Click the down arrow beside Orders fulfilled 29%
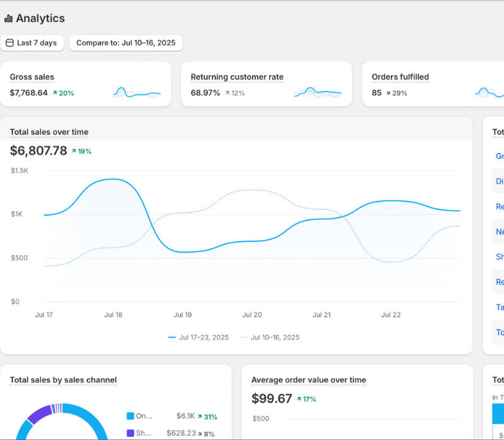Screen dimensions: 504x440 point(388,93)
